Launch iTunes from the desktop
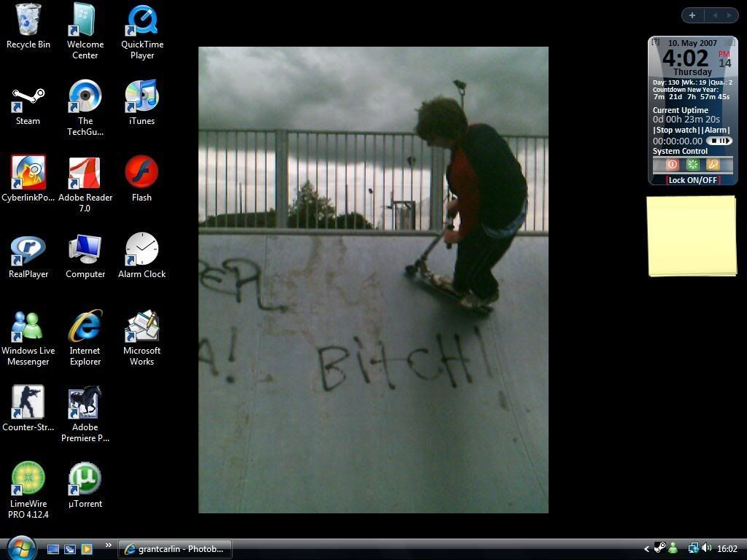747x560 pixels. 142,98
